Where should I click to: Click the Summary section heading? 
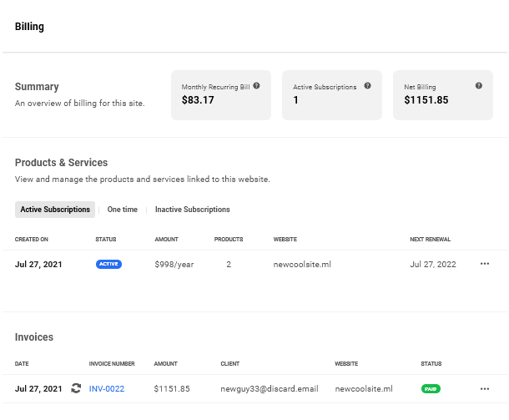[37, 87]
